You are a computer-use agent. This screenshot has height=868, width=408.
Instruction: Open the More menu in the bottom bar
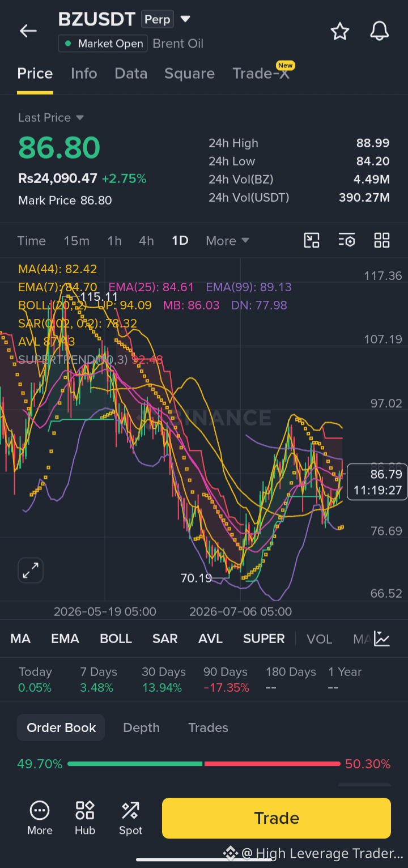(40, 818)
